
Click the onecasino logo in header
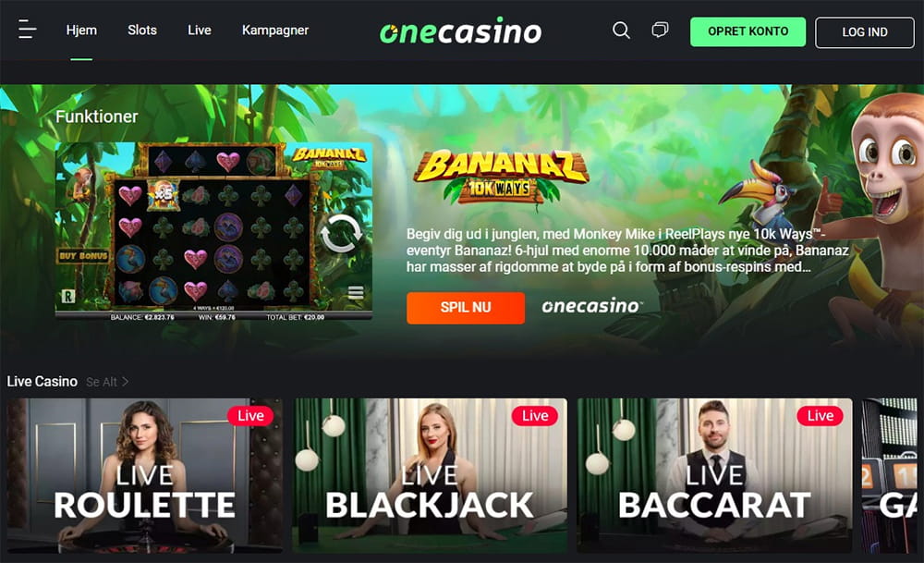460,31
